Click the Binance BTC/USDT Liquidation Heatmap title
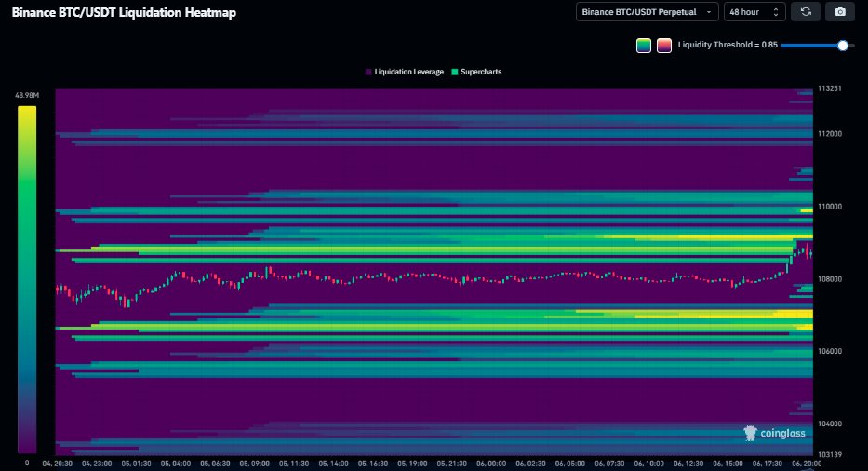This screenshot has width=868, height=471. point(124,12)
